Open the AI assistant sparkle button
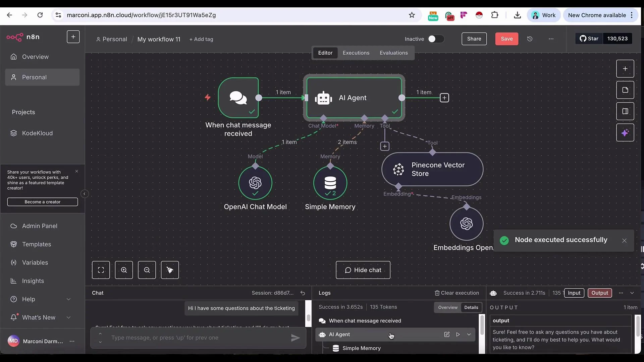Screen dimensions: 644x362 (625, 133)
